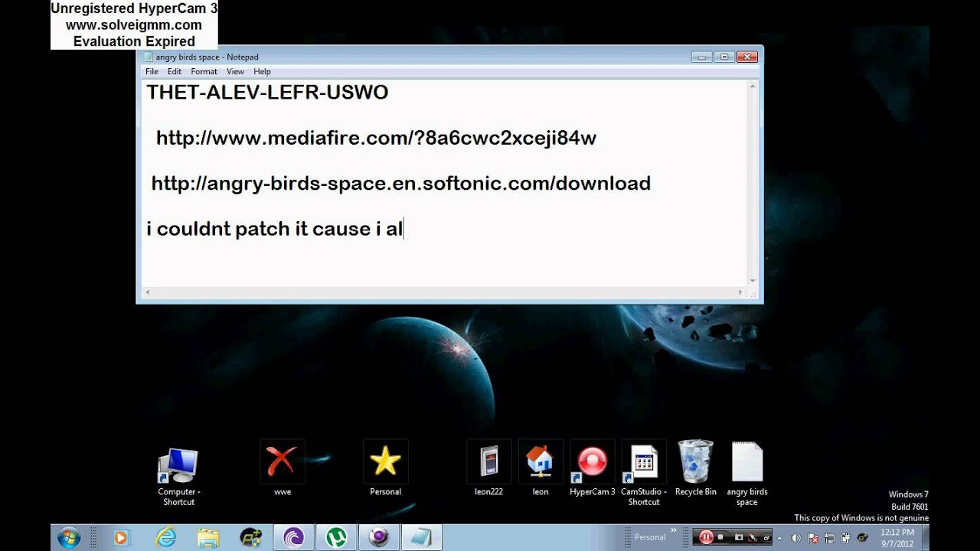Launch Internet Explorer from taskbar
Image resolution: width=980 pixels, height=551 pixels.
tap(165, 537)
